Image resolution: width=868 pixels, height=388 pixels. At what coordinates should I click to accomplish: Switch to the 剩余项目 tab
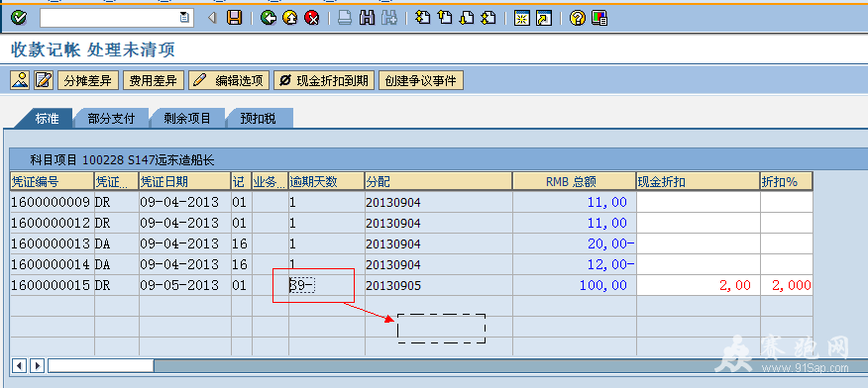click(x=187, y=118)
